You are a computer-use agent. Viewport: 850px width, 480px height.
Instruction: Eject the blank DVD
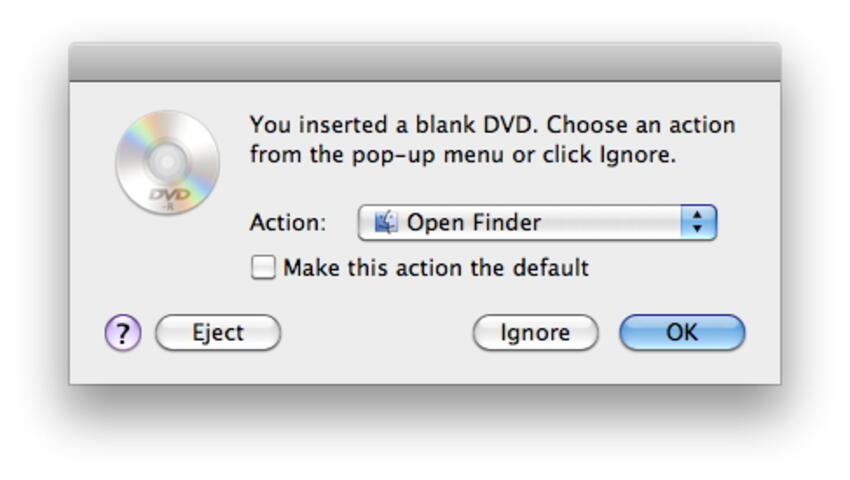tap(218, 332)
